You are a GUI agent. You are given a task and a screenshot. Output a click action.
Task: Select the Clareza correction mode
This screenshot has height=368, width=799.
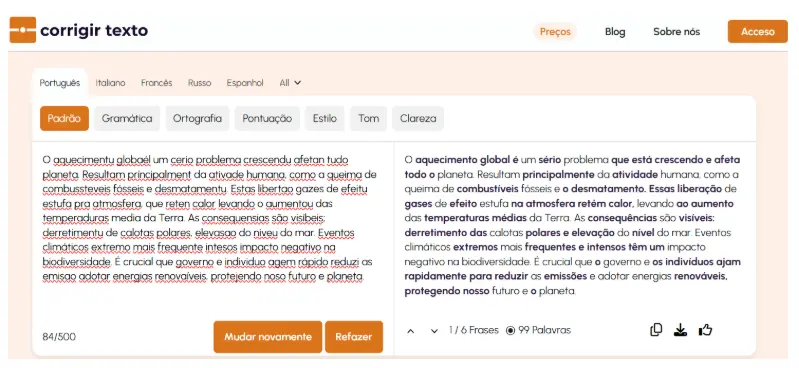(418, 118)
